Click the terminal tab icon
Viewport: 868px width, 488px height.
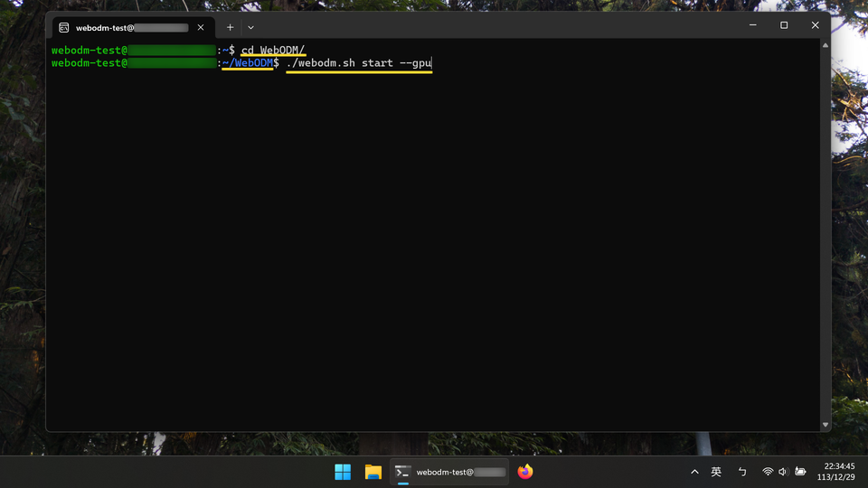pyautogui.click(x=64, y=28)
